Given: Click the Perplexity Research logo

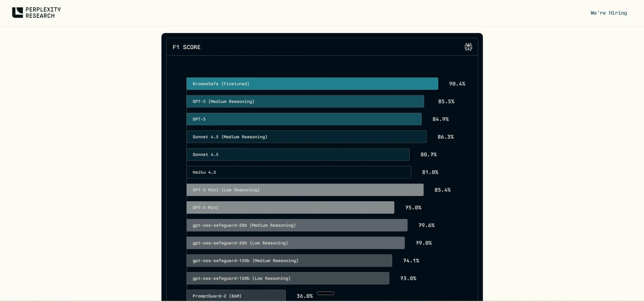Looking at the screenshot, I should [36, 13].
